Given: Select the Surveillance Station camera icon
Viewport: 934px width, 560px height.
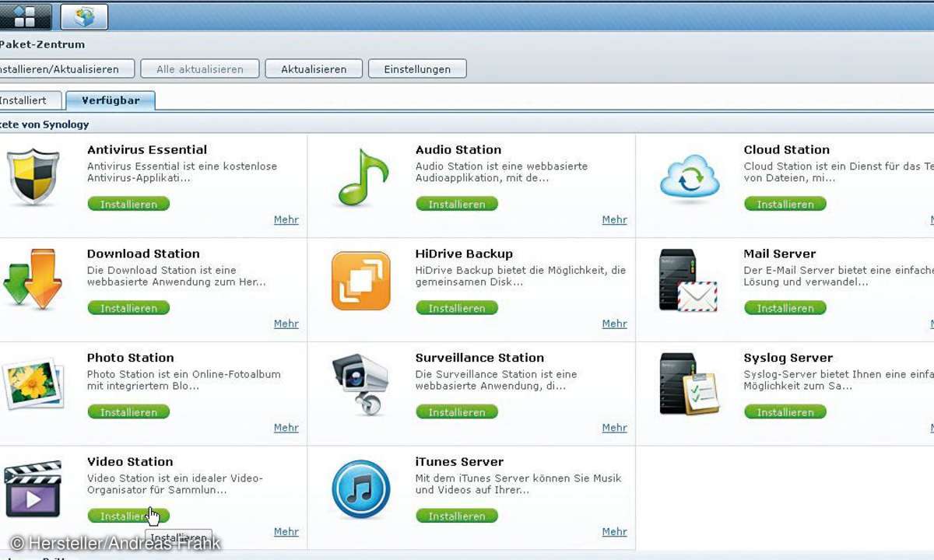Looking at the screenshot, I should (361, 385).
